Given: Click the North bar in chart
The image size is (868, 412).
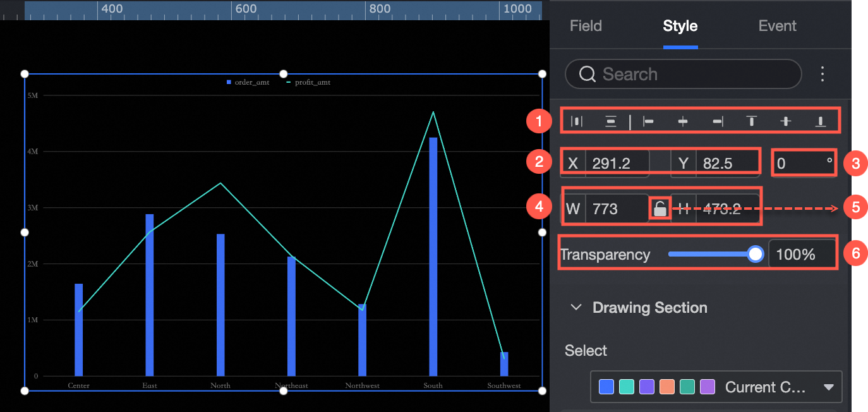Looking at the screenshot, I should [220, 305].
